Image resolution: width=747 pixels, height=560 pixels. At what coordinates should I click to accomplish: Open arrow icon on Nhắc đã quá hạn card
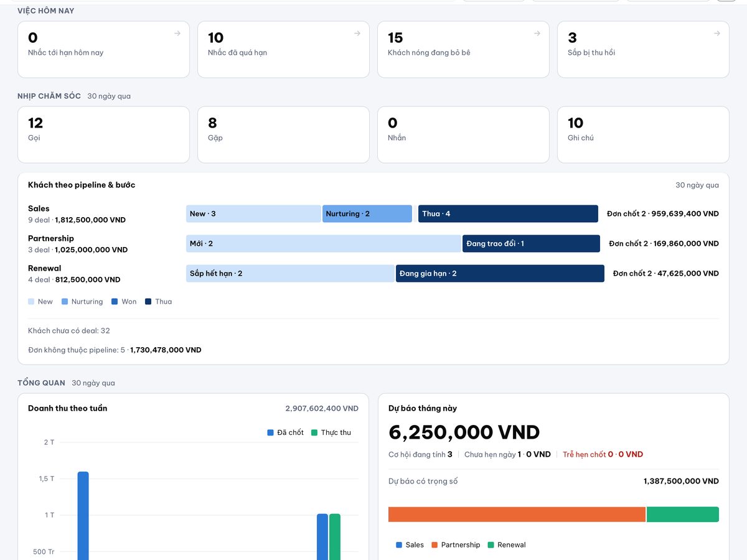pos(357,34)
